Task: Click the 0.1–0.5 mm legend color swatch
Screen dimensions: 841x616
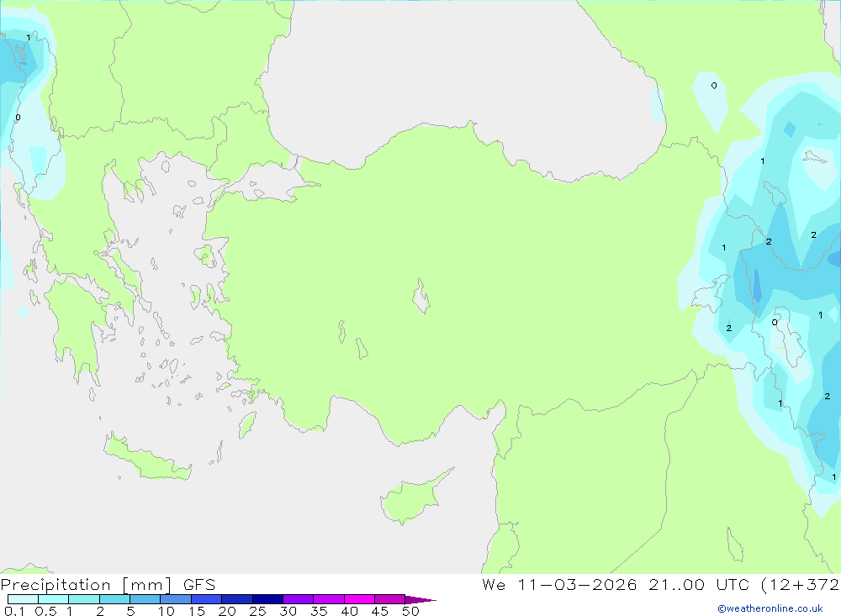Action: (x=23, y=599)
